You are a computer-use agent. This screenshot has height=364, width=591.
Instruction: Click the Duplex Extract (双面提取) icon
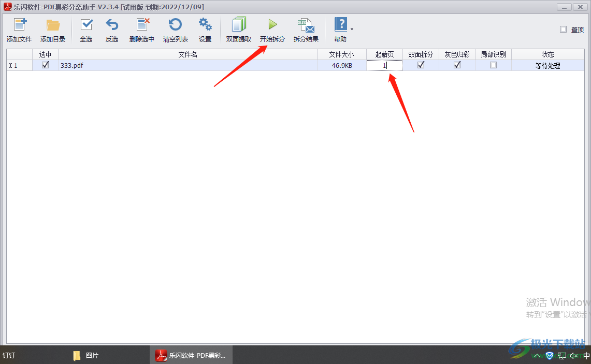click(239, 25)
